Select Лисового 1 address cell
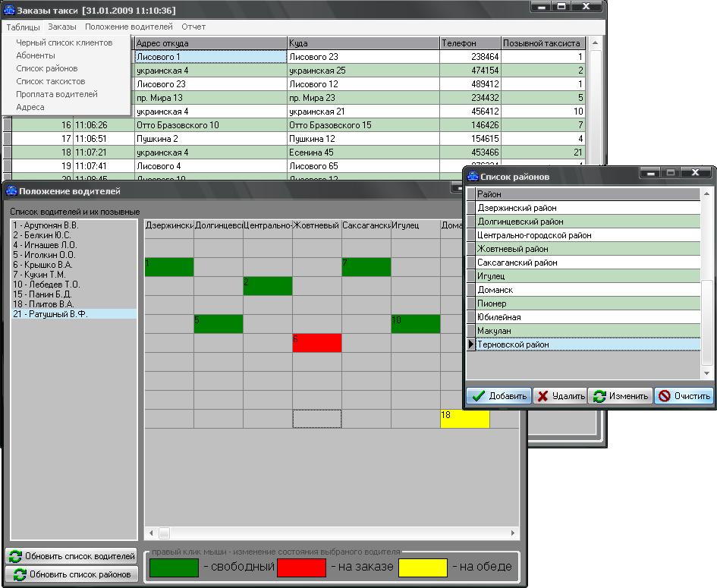The image size is (717, 588). (x=211, y=57)
